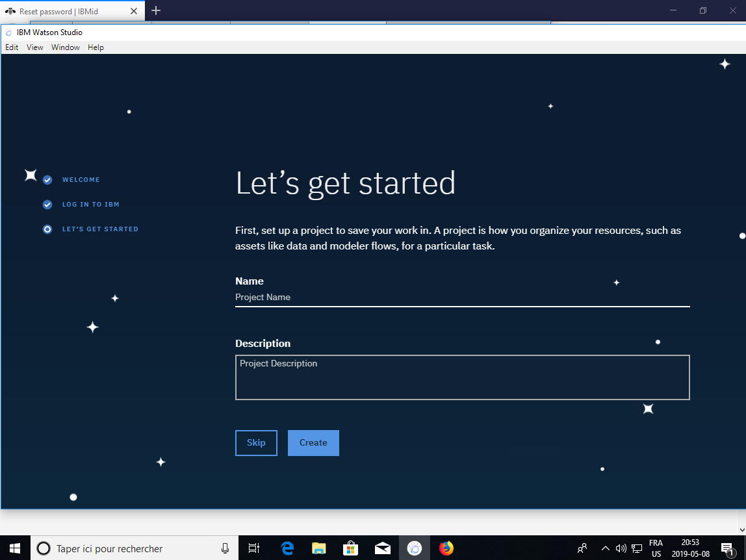Open Firefox from the taskbar
This screenshot has width=746, height=560.
(446, 548)
